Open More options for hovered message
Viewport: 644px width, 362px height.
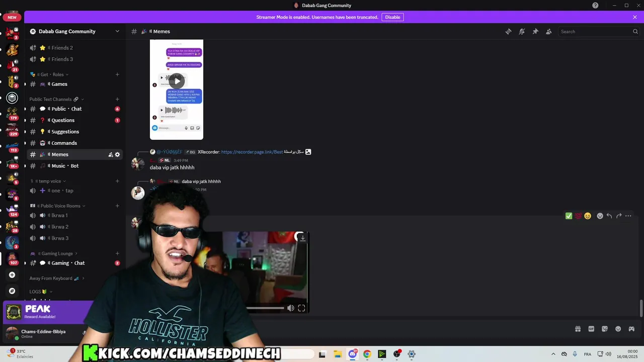coord(628,216)
